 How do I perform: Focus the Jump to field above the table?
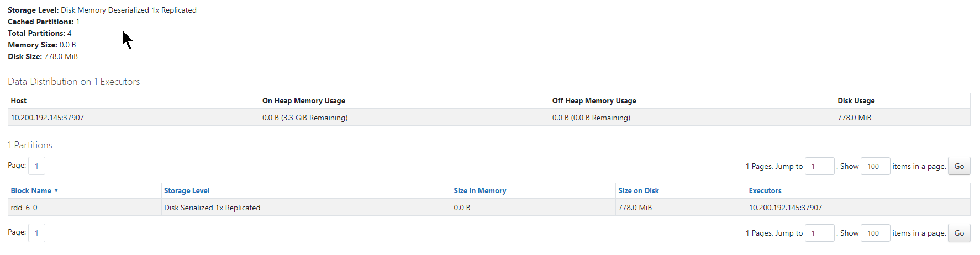pos(819,166)
